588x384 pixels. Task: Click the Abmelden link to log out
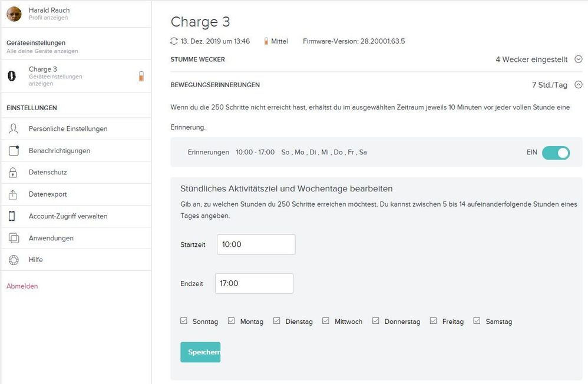pyautogui.click(x=22, y=286)
